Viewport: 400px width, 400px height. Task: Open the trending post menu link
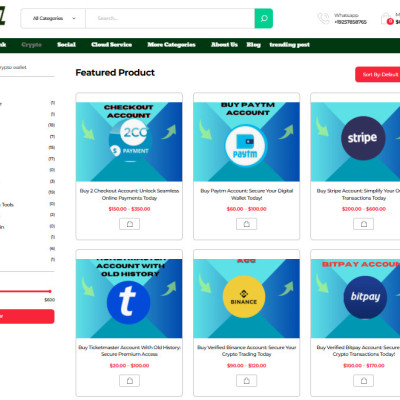coord(289,45)
